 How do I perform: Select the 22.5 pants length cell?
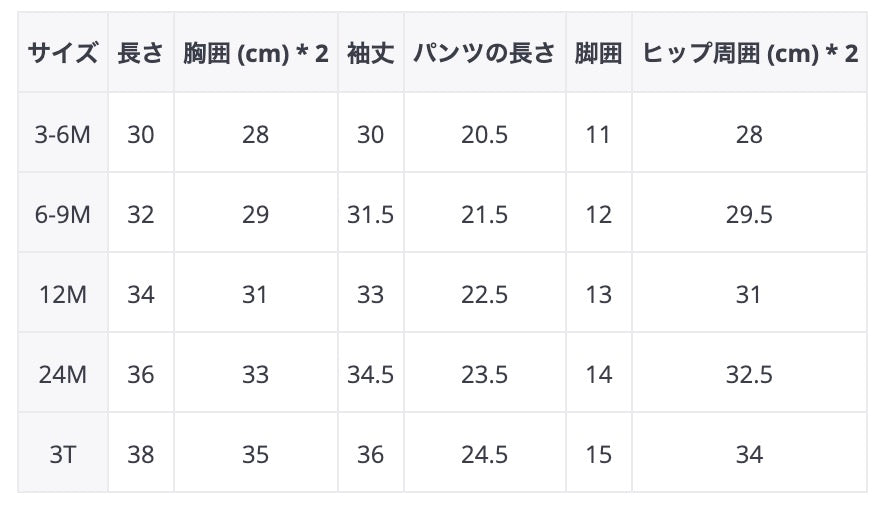(x=484, y=294)
